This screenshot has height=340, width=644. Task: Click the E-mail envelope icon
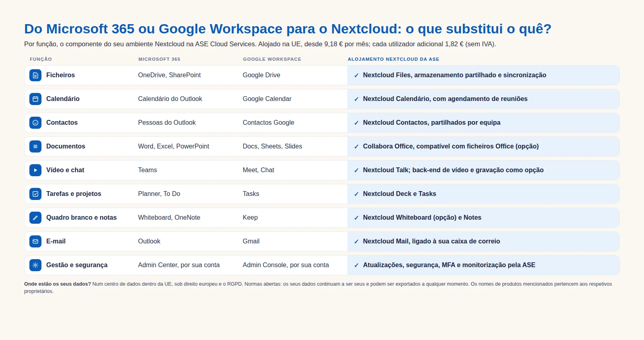click(x=35, y=241)
